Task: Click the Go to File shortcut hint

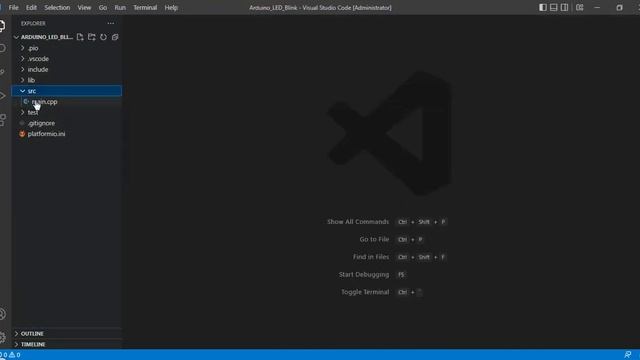Action: click(x=391, y=239)
